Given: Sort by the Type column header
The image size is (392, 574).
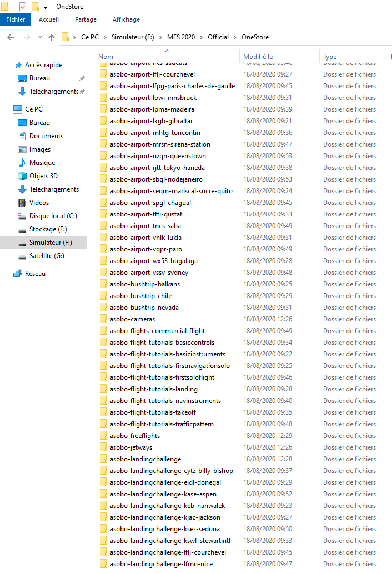Looking at the screenshot, I should coord(330,57).
